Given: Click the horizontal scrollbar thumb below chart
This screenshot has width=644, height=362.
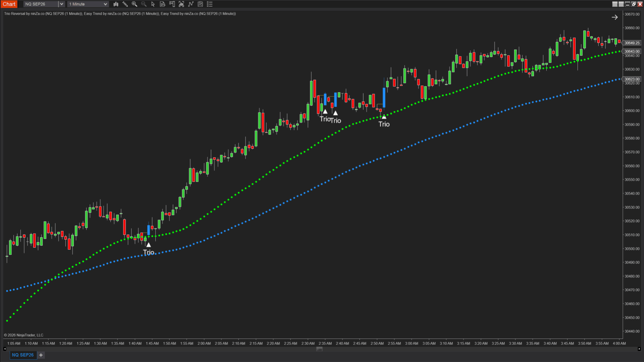Looking at the screenshot, I should [319, 349].
